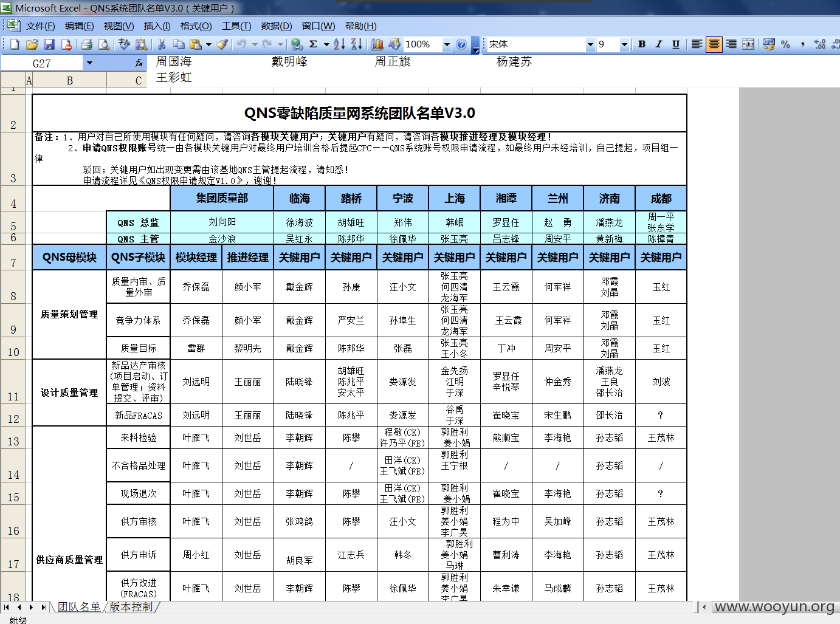Image resolution: width=840 pixels, height=624 pixels.
Task: Select column B header
Action: coord(69,80)
